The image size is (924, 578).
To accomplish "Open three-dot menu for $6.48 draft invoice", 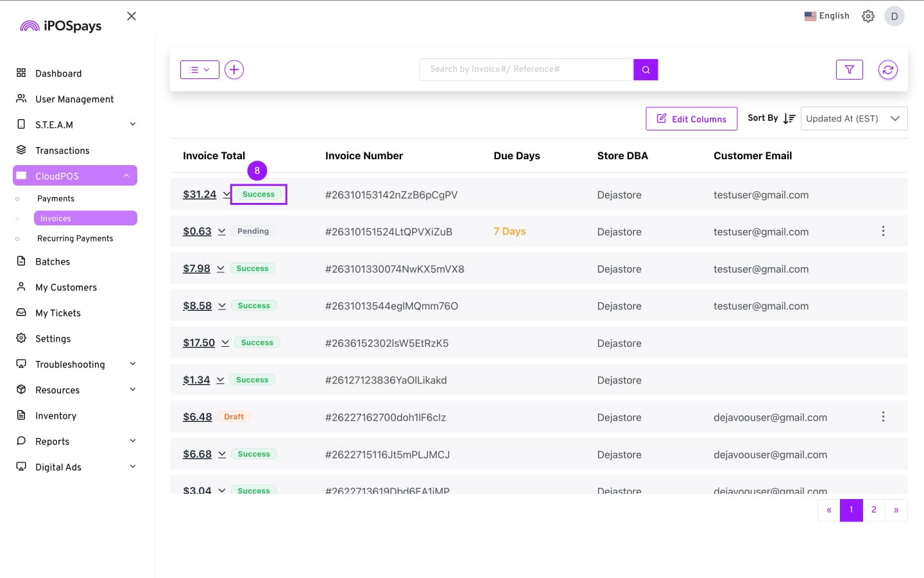I will (883, 417).
